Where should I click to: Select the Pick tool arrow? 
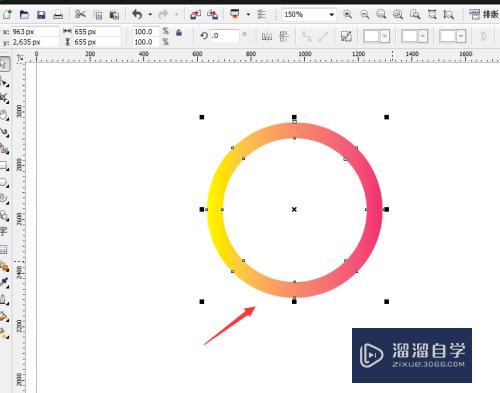click(x=4, y=64)
